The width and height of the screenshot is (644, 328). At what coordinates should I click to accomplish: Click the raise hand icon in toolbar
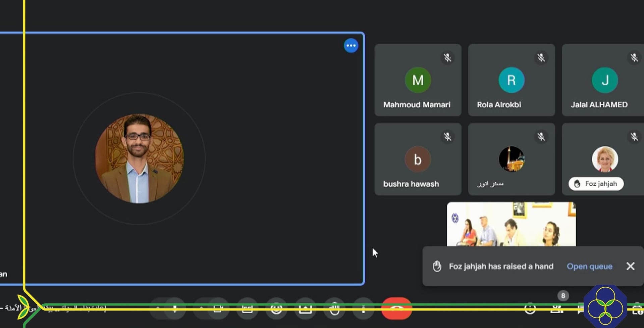[x=334, y=309]
